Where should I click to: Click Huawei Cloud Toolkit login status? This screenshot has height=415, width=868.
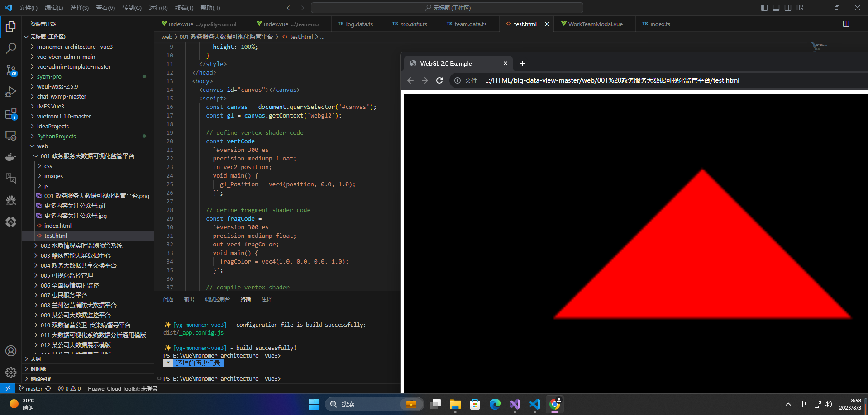click(x=123, y=388)
